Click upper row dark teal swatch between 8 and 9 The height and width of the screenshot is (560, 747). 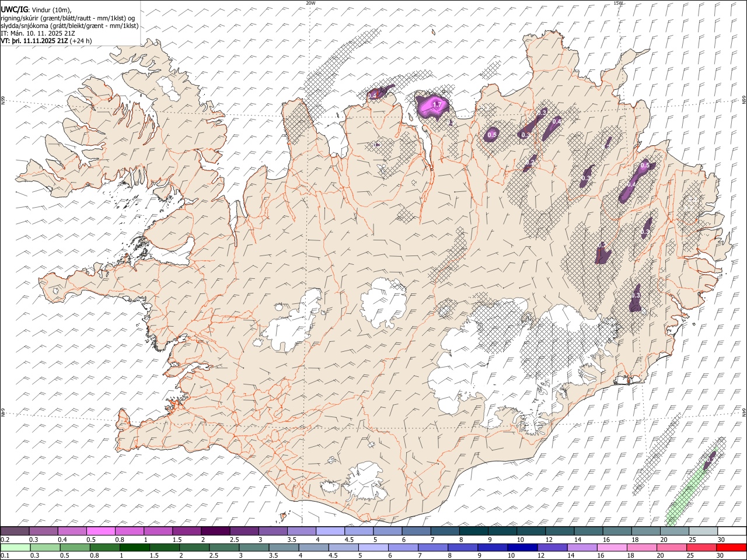[473, 531]
